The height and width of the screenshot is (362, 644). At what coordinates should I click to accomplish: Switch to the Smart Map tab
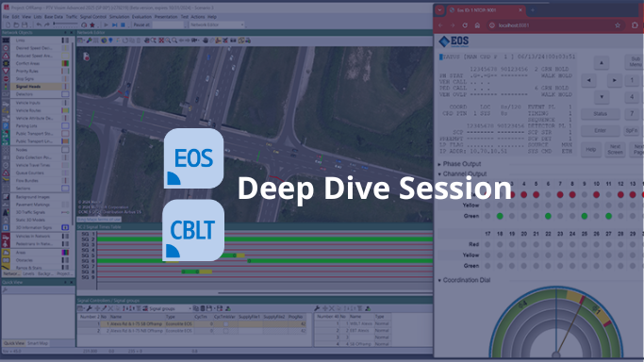click(x=38, y=343)
